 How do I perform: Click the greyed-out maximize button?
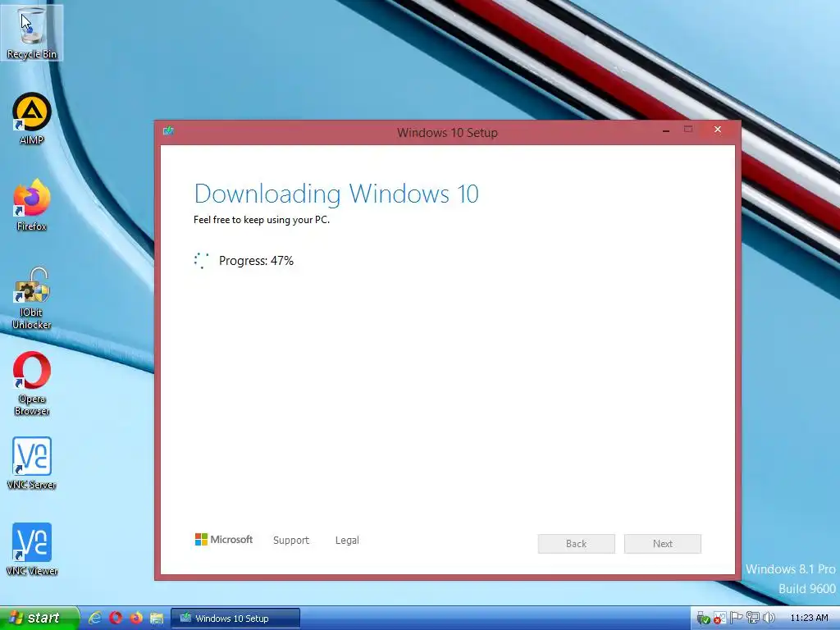(x=688, y=129)
